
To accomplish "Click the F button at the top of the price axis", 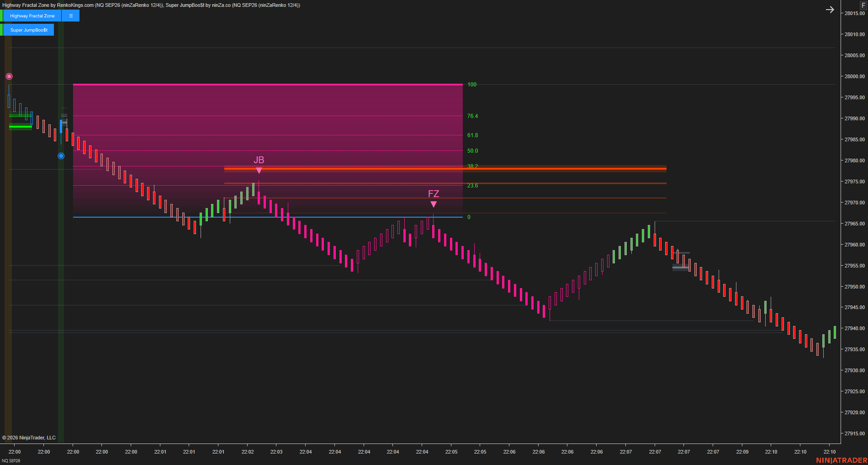I will (x=863, y=5).
